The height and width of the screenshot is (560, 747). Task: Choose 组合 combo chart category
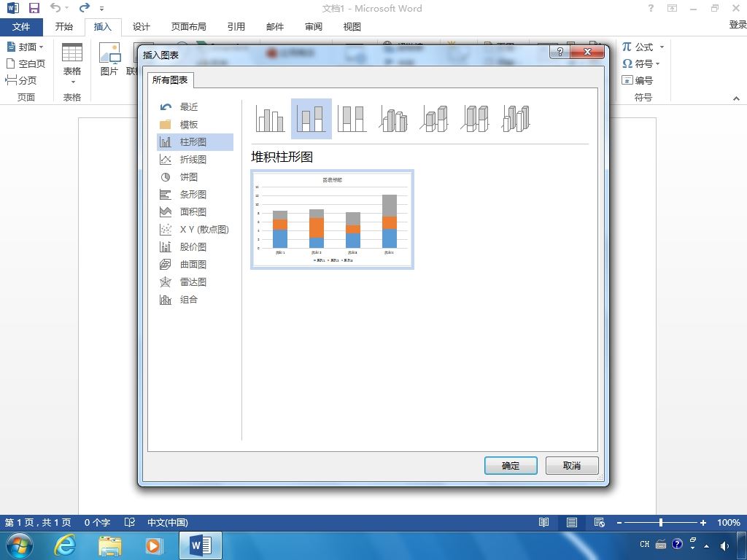(x=195, y=300)
